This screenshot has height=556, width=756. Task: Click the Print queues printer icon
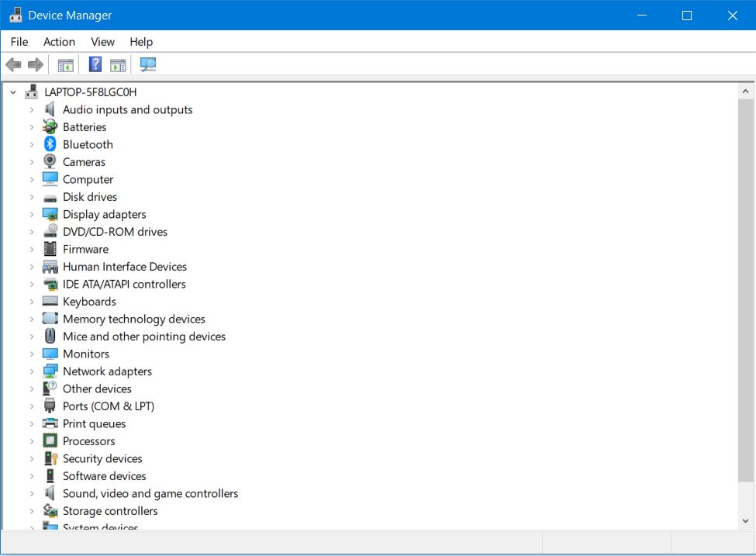point(50,423)
